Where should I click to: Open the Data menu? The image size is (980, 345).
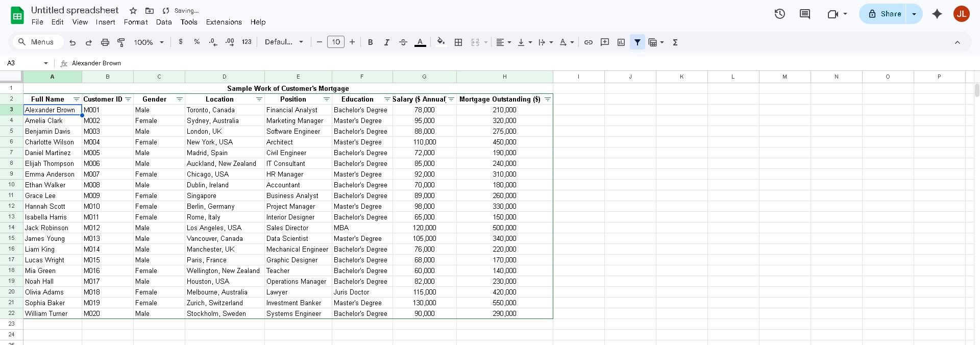[x=164, y=22]
